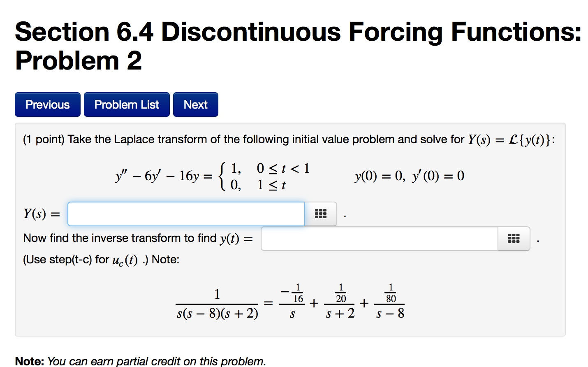Image resolution: width=588 pixels, height=367 pixels.
Task: Launch the formula keypad for the Laplace transform answer
Action: pyautogui.click(x=320, y=214)
